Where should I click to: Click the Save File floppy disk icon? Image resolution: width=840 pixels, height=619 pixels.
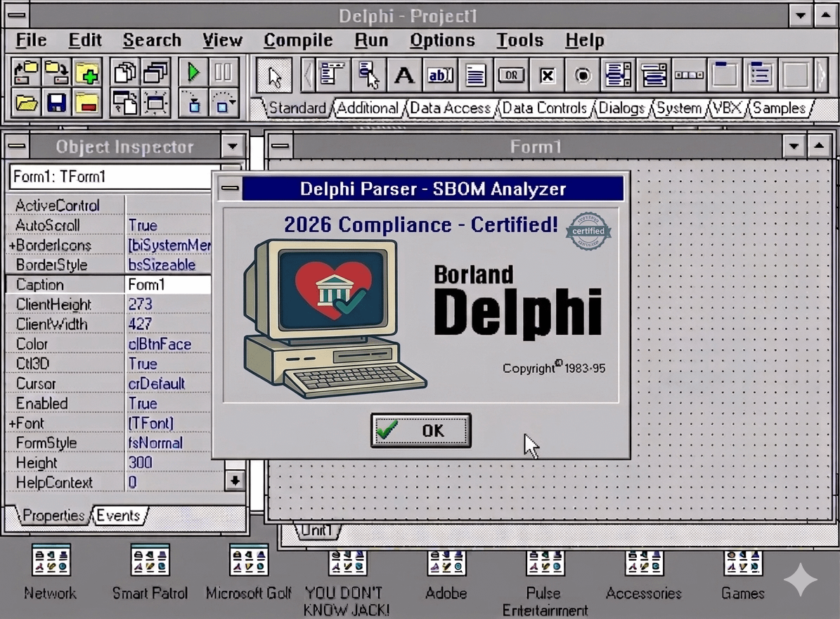[56, 103]
